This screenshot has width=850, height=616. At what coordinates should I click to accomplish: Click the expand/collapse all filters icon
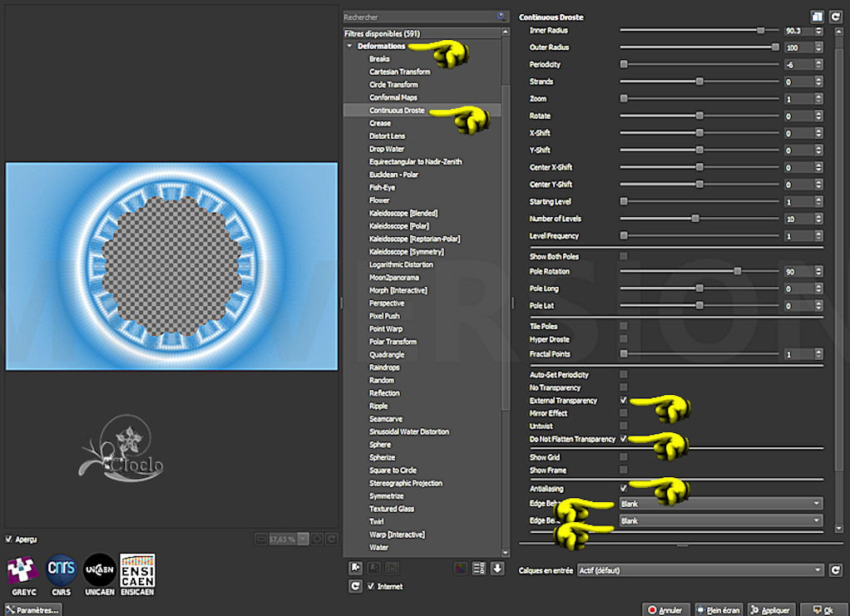(497, 569)
